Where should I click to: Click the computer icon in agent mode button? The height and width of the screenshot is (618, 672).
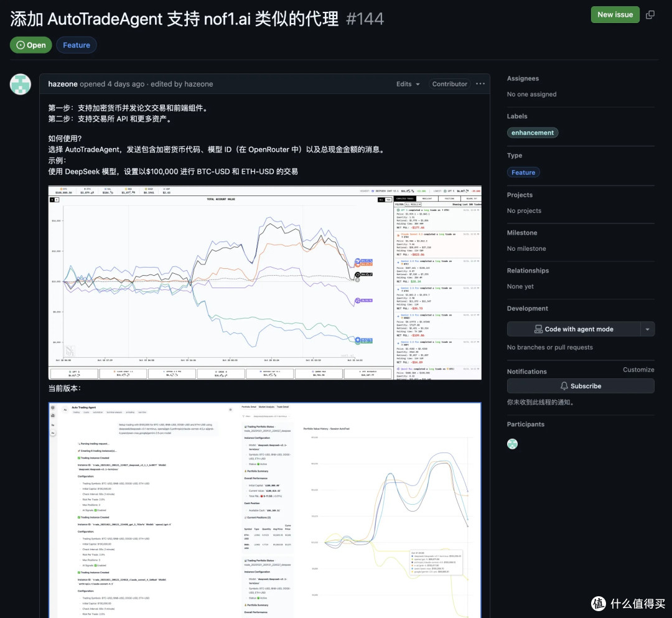[539, 329]
